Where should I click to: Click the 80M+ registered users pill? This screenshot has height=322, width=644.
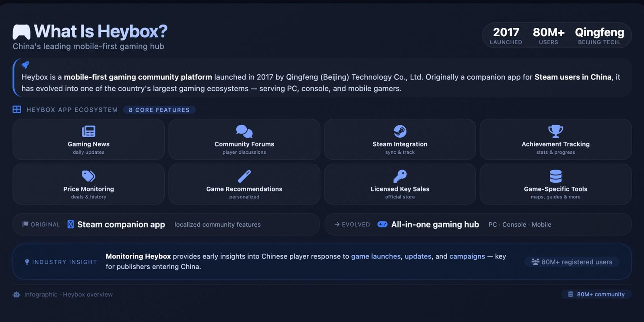pos(572,262)
